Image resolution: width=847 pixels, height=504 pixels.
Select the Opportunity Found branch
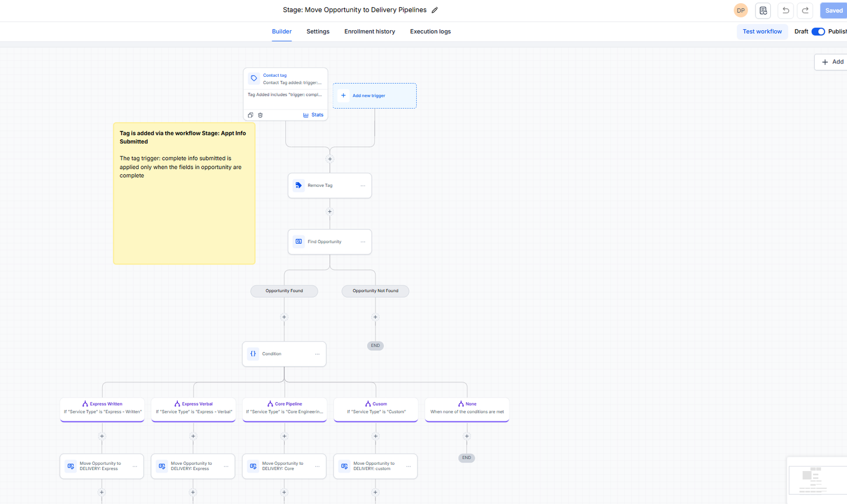click(284, 291)
